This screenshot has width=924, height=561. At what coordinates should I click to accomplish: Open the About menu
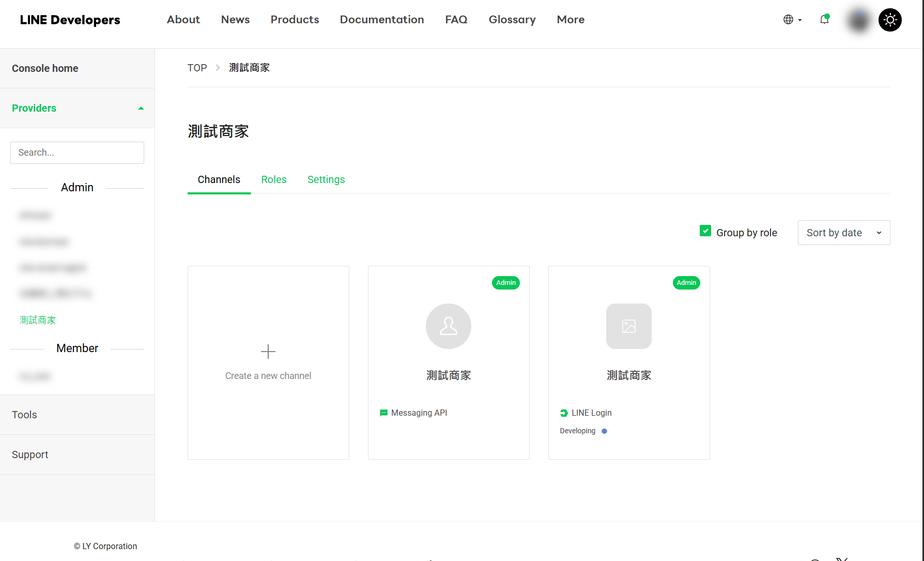click(x=183, y=20)
